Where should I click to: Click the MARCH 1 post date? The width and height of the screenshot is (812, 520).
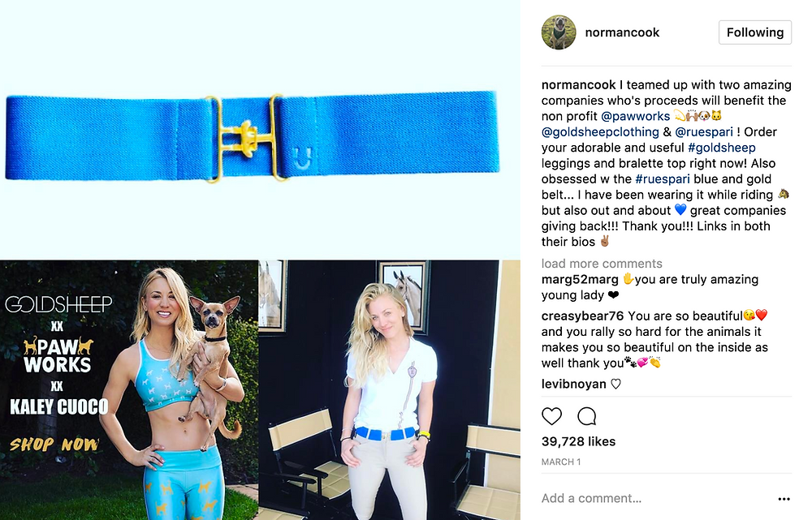click(561, 462)
